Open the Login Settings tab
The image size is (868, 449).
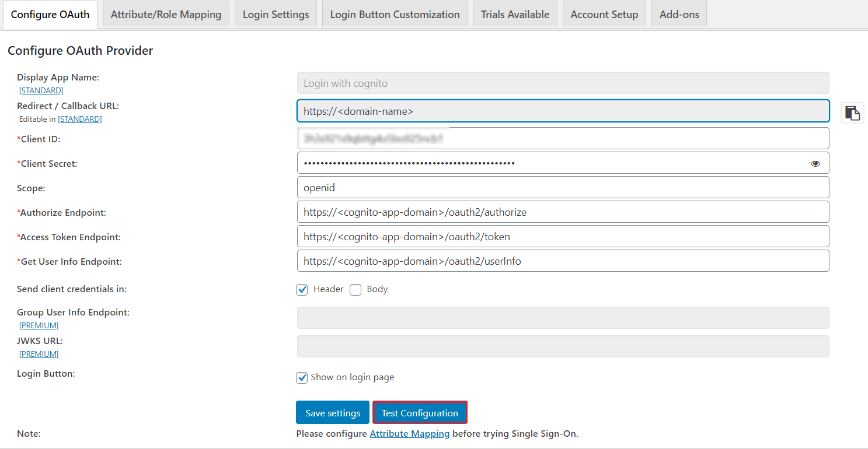[276, 13]
